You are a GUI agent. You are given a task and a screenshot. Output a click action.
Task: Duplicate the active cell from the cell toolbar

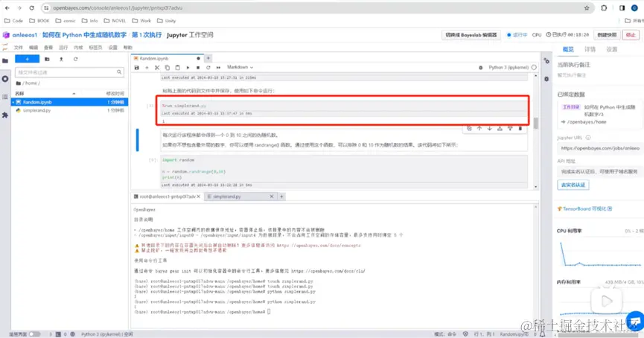point(469,129)
